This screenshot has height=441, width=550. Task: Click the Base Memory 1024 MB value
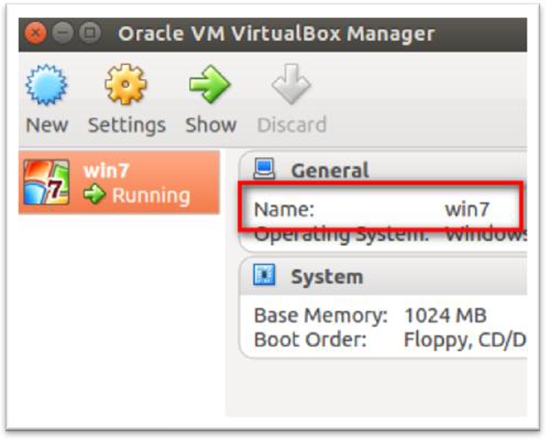[x=445, y=315]
